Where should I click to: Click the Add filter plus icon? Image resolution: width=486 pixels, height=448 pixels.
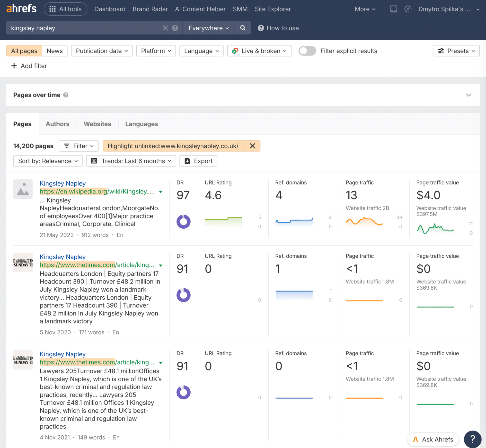[x=14, y=66]
